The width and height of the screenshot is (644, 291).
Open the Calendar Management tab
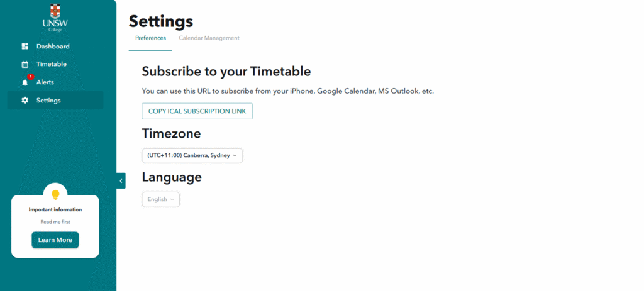click(209, 38)
